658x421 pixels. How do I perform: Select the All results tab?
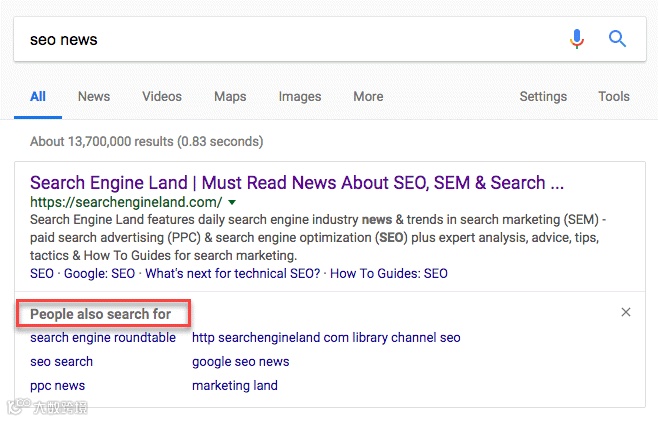point(38,97)
